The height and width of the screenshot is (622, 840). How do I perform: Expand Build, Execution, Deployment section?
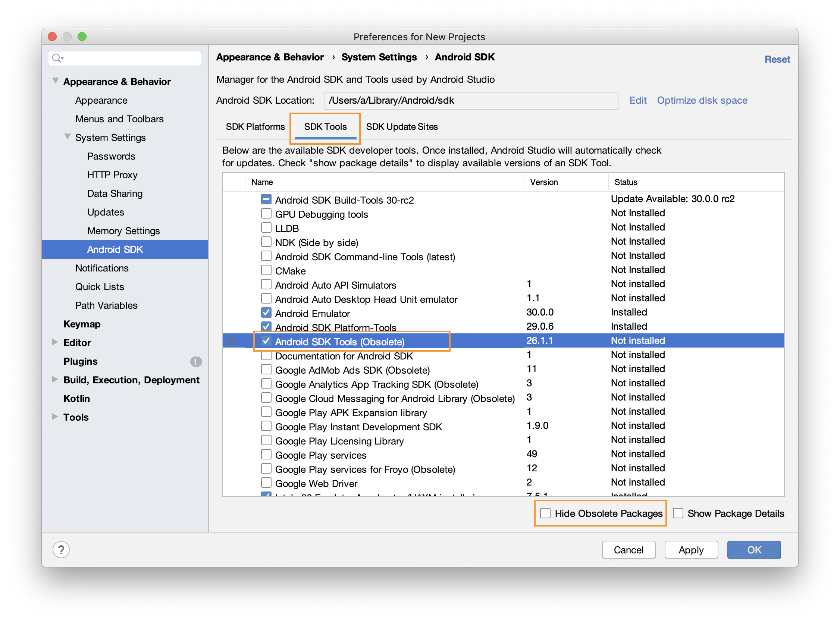[55, 380]
